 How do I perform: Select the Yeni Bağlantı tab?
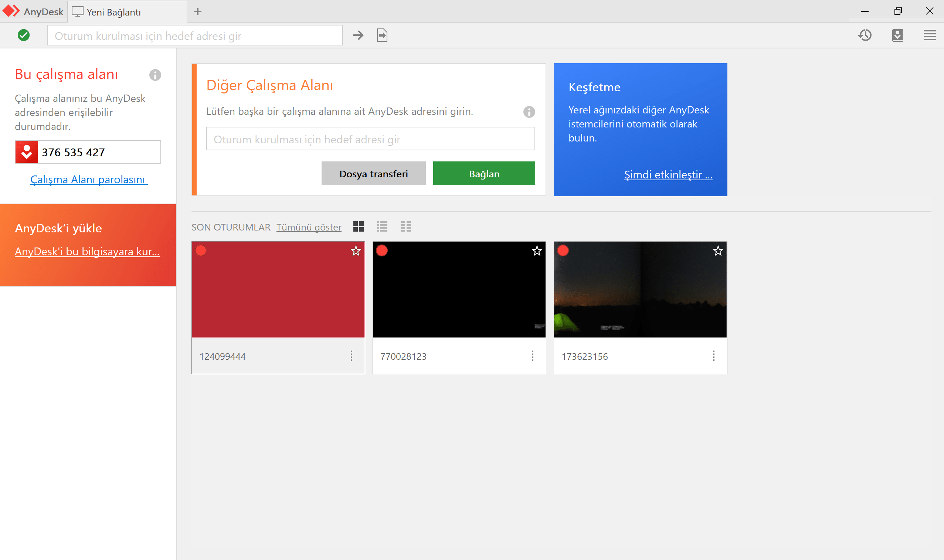click(x=127, y=12)
